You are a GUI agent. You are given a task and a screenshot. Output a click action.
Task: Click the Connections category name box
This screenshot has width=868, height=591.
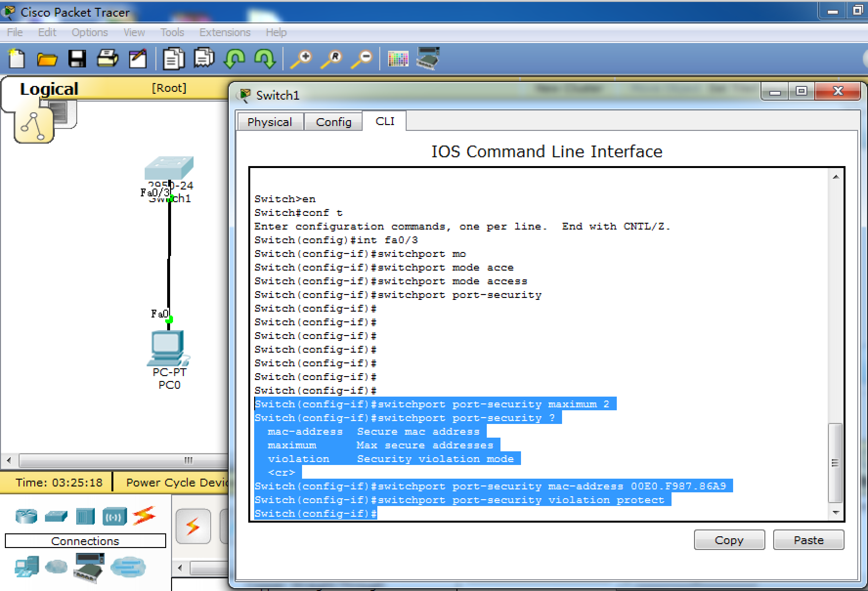(x=86, y=541)
